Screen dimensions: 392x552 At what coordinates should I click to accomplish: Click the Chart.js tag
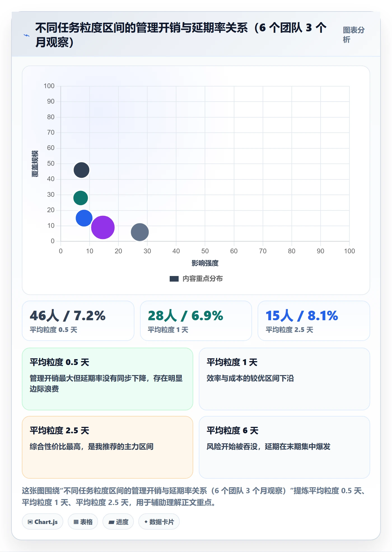43,522
